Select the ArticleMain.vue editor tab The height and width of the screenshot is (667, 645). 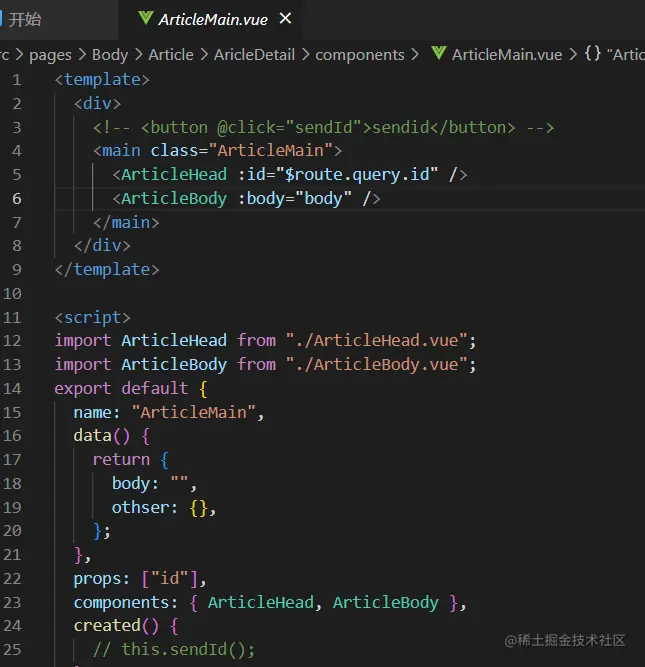213,20
